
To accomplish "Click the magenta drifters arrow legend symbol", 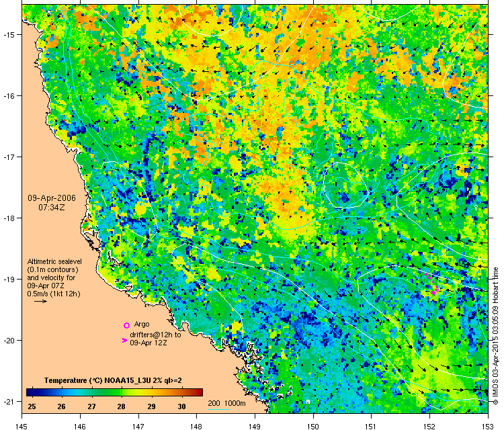I will tap(125, 341).
